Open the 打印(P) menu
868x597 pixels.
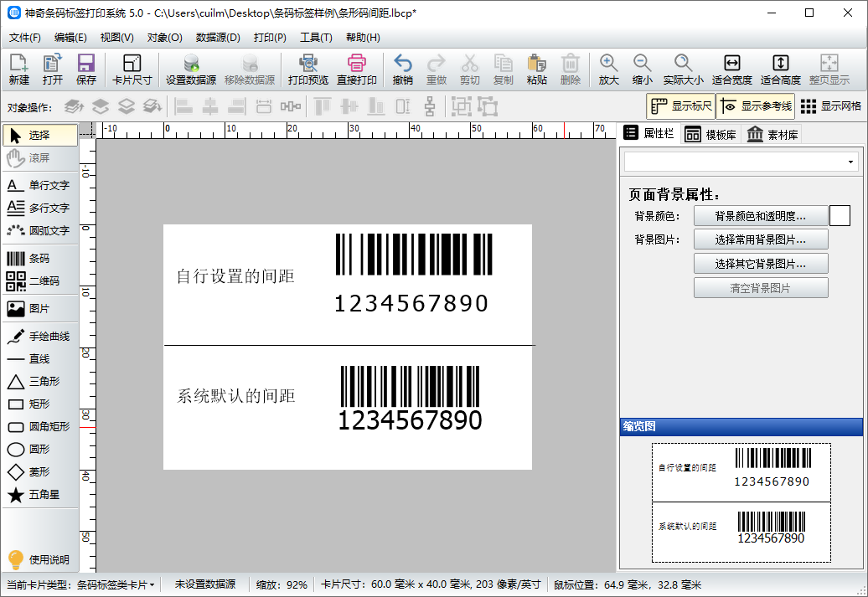270,38
